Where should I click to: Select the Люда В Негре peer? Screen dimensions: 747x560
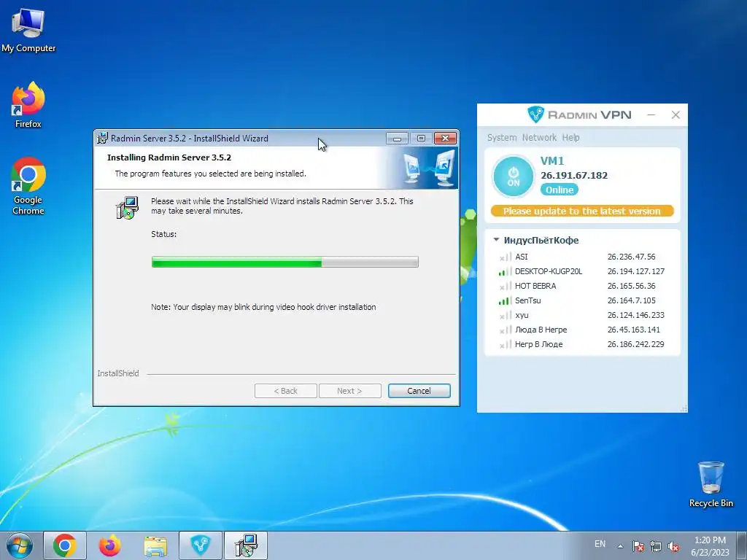[x=582, y=330]
